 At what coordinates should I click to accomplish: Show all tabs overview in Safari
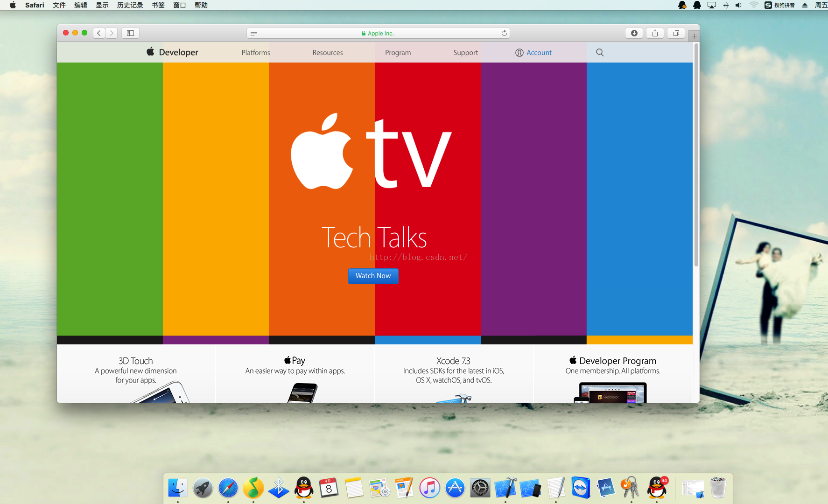(676, 33)
